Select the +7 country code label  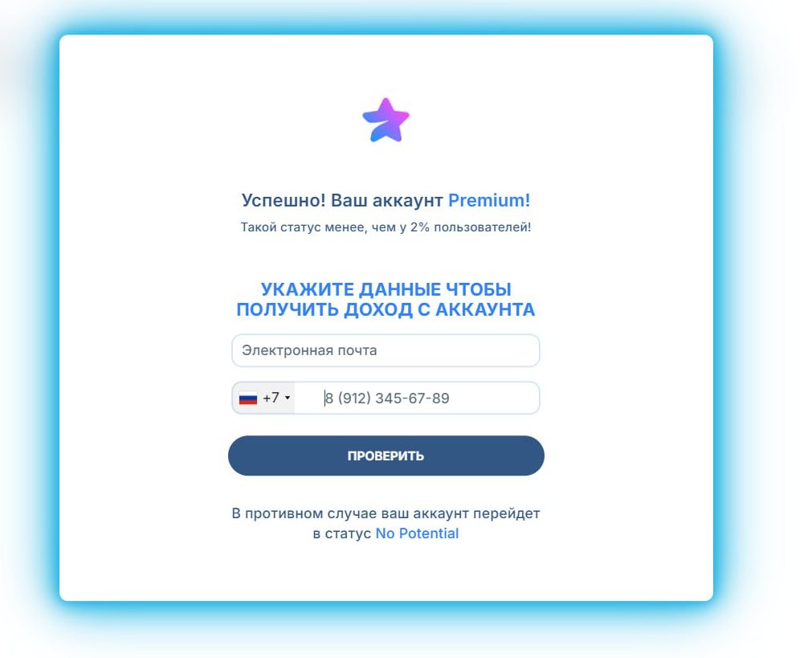pos(271,398)
